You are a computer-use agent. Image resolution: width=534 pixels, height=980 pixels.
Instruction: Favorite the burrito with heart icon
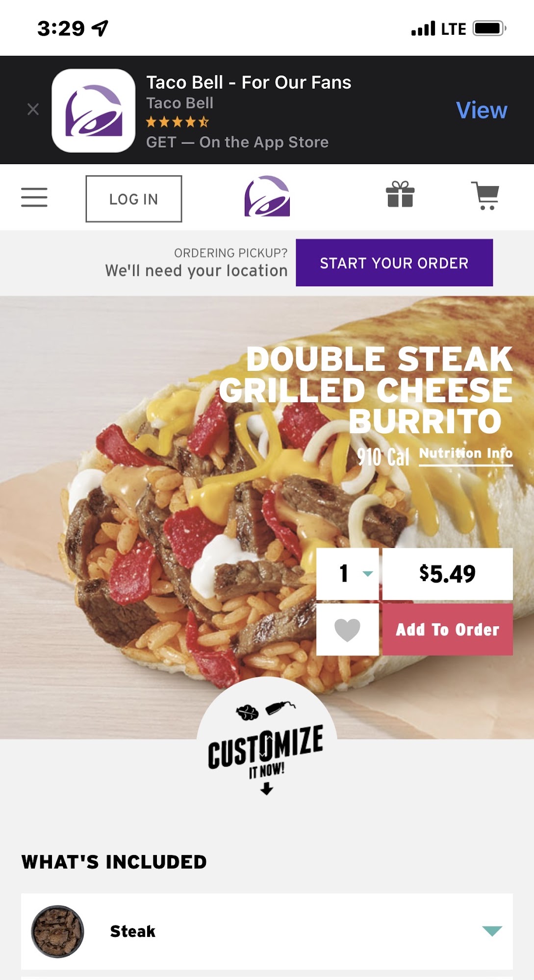pyautogui.click(x=347, y=630)
